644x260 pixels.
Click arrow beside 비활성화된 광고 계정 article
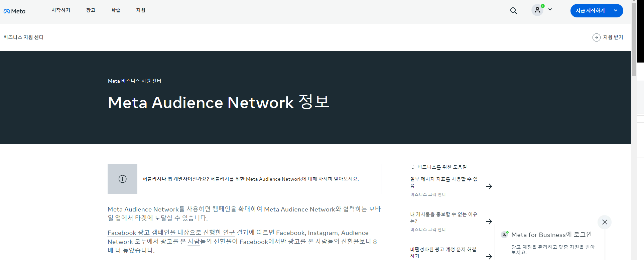tap(489, 257)
